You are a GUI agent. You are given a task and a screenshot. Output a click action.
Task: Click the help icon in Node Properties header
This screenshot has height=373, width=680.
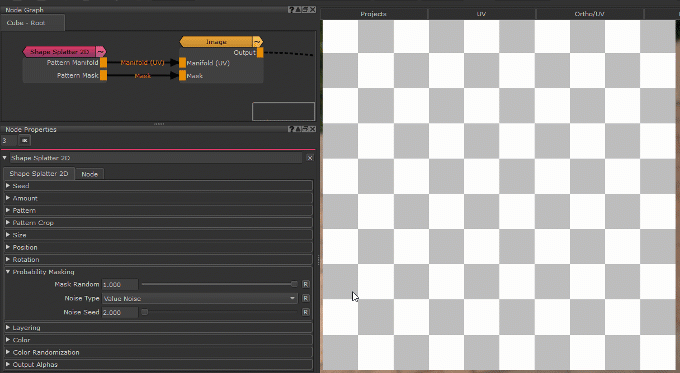click(x=291, y=129)
